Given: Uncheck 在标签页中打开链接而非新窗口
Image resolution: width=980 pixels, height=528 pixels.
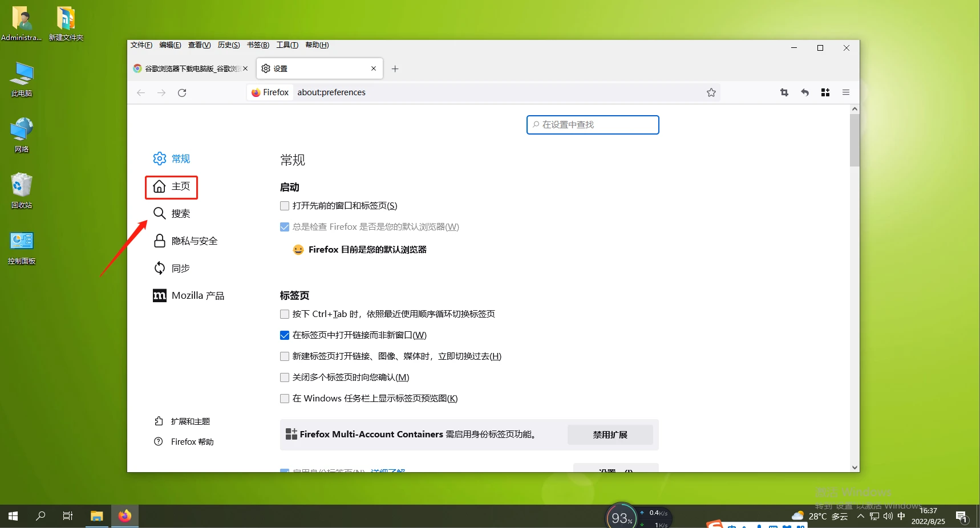Looking at the screenshot, I should 285,335.
